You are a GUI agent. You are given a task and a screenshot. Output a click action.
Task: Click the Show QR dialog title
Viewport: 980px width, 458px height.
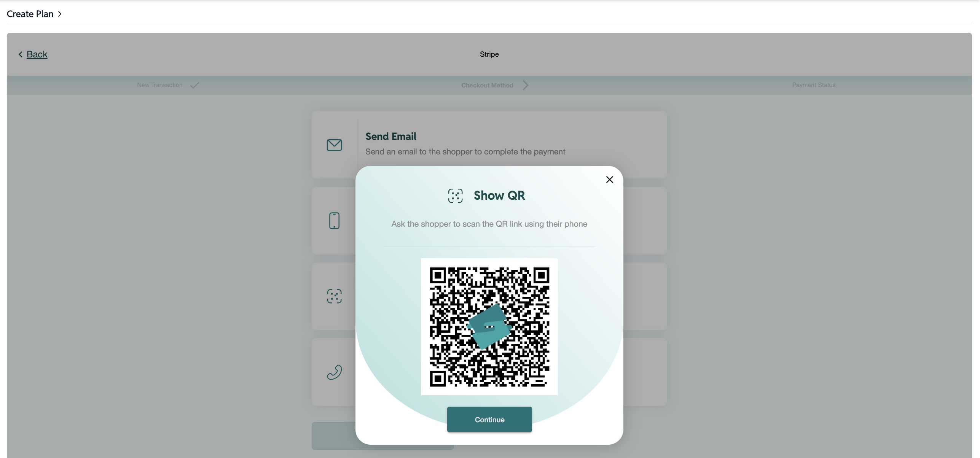[x=499, y=196]
